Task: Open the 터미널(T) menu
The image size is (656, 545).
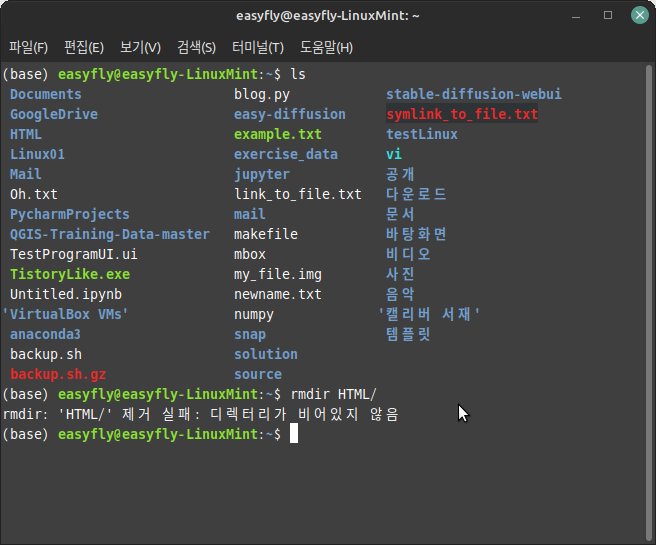Action: click(258, 47)
